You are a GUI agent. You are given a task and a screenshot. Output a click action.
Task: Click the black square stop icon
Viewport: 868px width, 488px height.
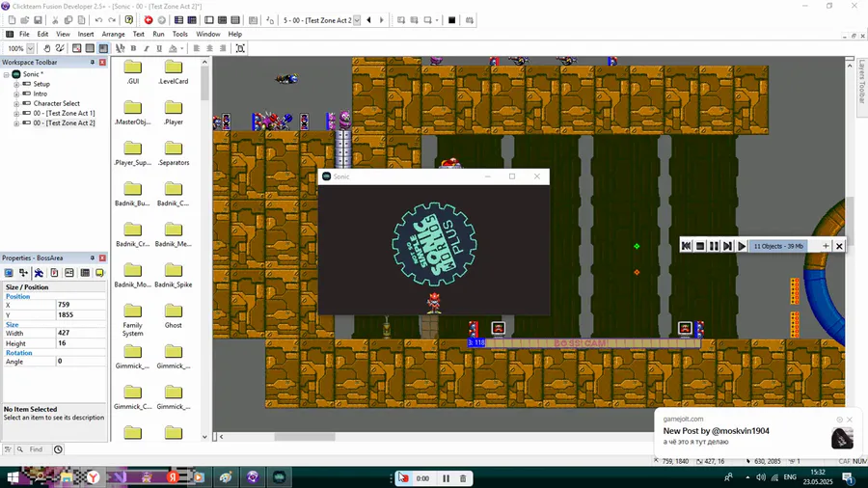coord(451,20)
